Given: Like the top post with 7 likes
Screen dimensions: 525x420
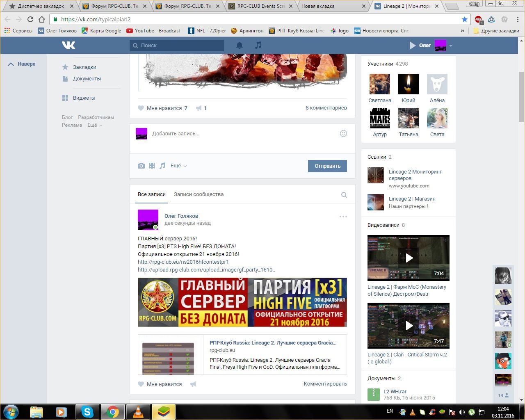Looking at the screenshot, I should point(141,108).
